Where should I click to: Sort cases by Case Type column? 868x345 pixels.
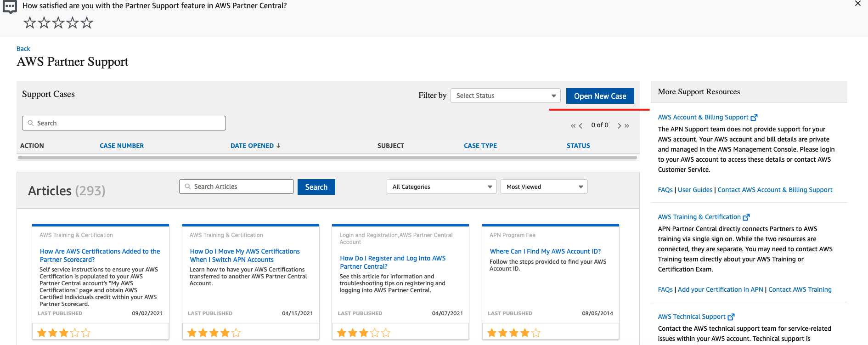[480, 146]
